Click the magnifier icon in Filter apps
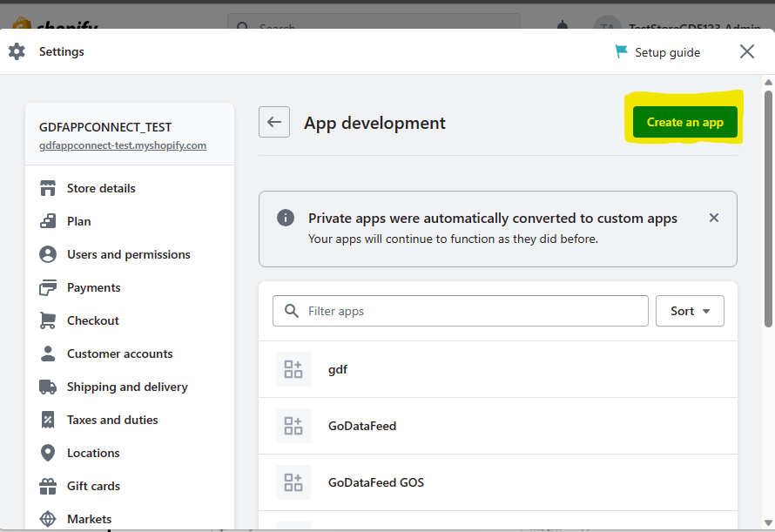Viewport: 775px width, 532px height. coord(292,311)
